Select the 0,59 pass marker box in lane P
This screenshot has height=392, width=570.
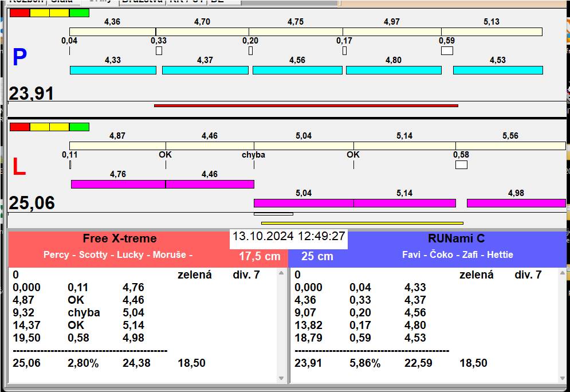447,50
